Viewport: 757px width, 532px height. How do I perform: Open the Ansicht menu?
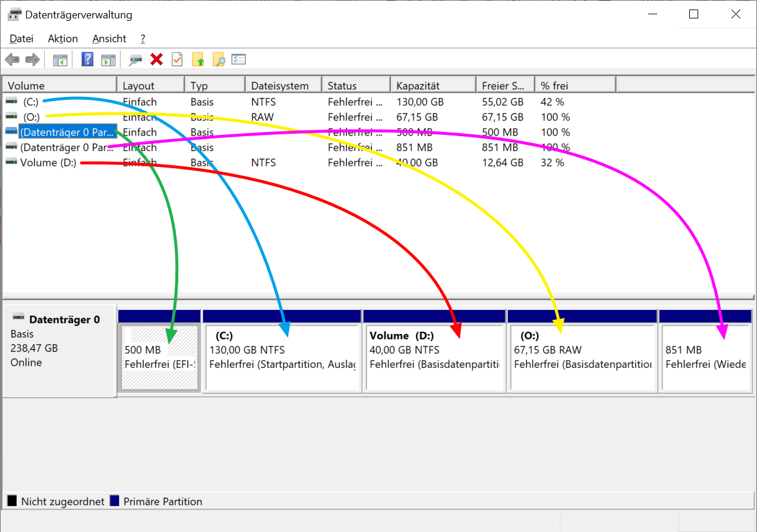tap(109, 39)
